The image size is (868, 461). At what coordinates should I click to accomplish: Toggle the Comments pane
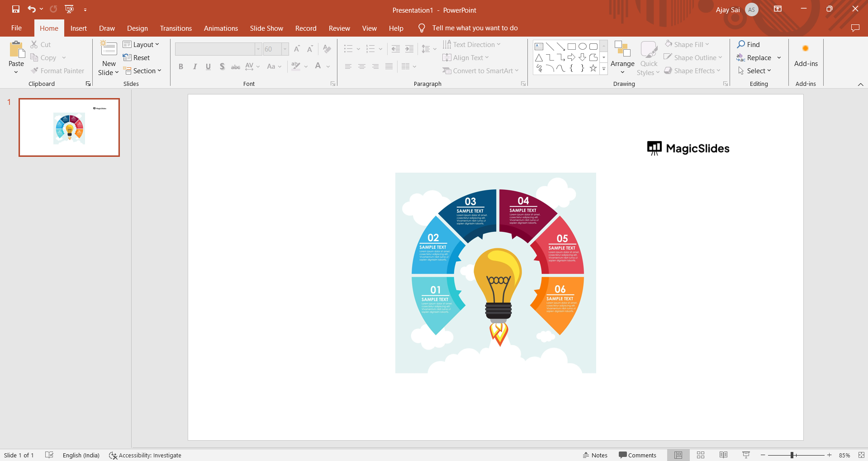[637, 455]
